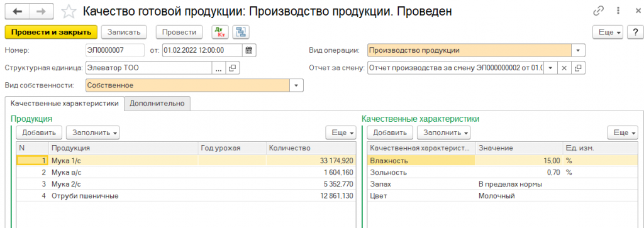Click the back navigation arrow
The width and height of the screenshot is (644, 228).
pyautogui.click(x=18, y=11)
